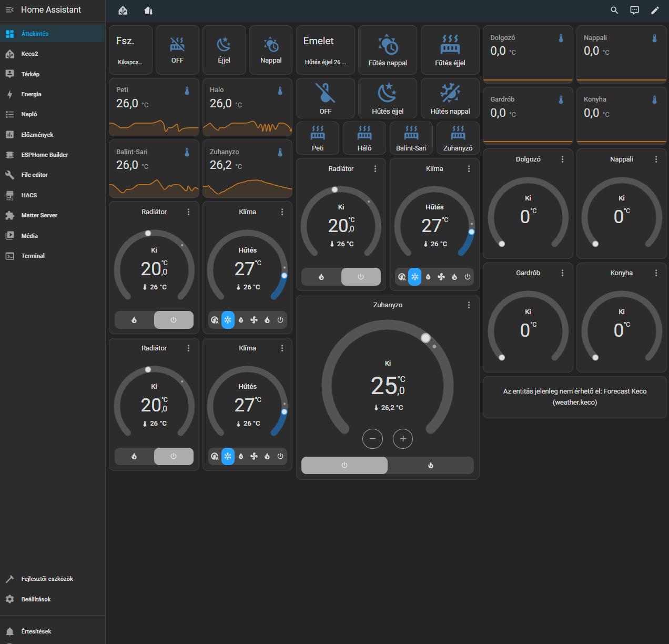Open Konyha thermostat three-dot menu
The image size is (669, 644).
coord(656,273)
